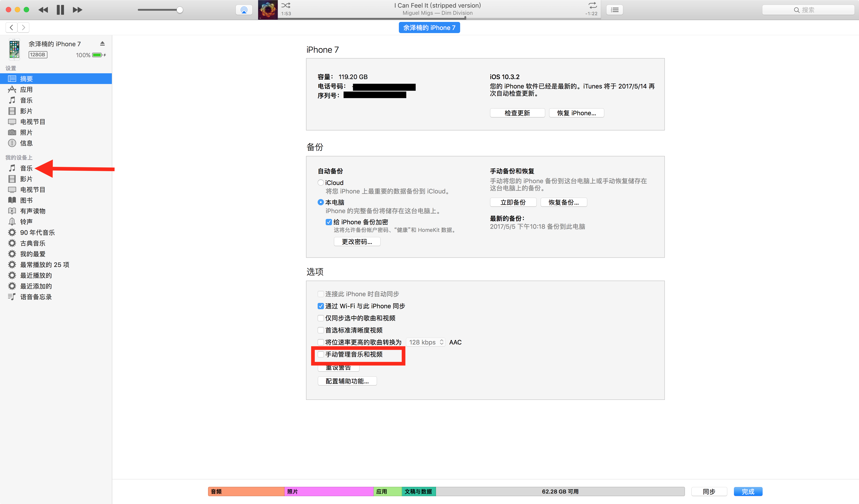This screenshot has width=859, height=504.
Task: Toggle repeat playback icon
Action: pos(592,5)
